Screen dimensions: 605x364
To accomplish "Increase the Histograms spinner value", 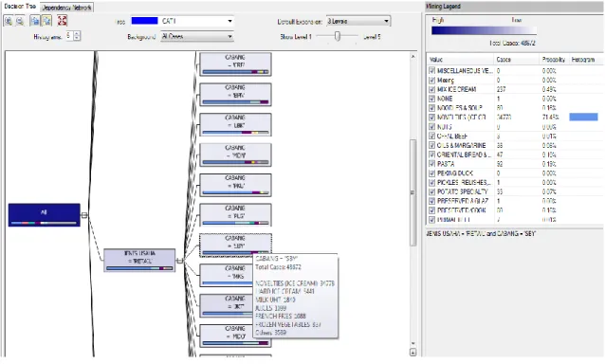I will tap(77, 34).
